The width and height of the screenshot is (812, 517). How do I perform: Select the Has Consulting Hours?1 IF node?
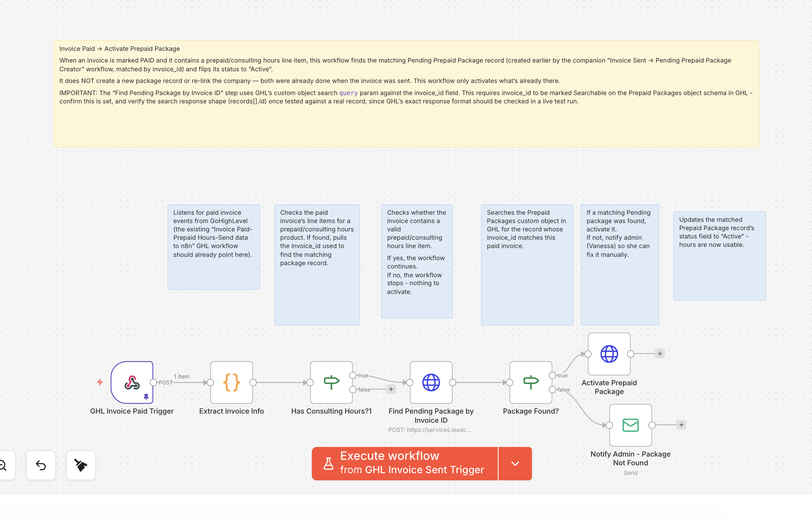[331, 382]
